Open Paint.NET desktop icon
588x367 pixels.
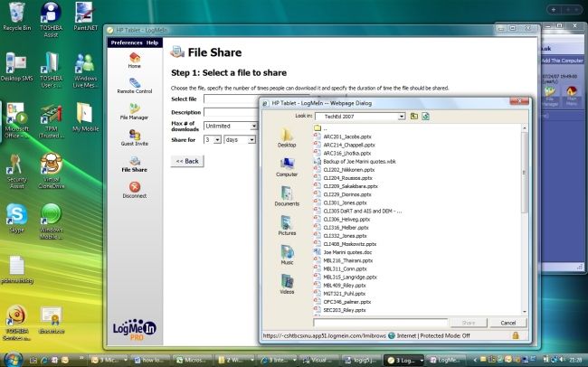coord(86,16)
